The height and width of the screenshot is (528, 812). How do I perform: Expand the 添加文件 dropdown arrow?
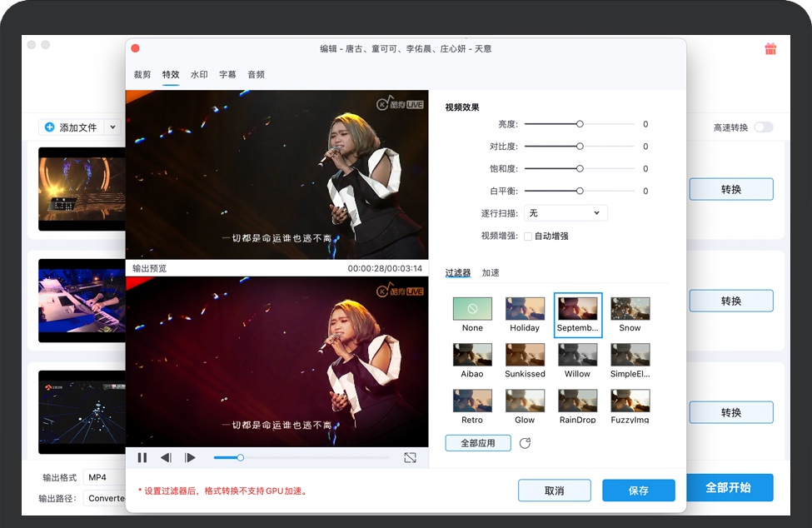tap(113, 127)
